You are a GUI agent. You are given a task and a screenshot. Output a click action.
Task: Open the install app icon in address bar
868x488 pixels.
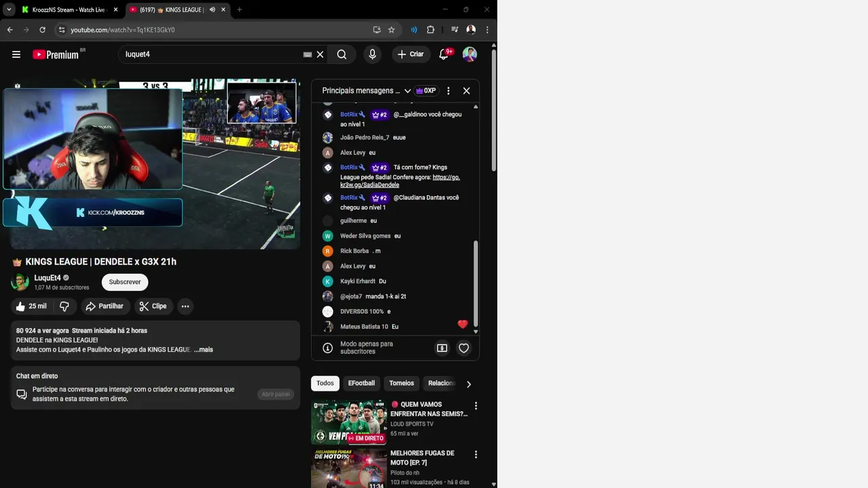pyautogui.click(x=376, y=30)
